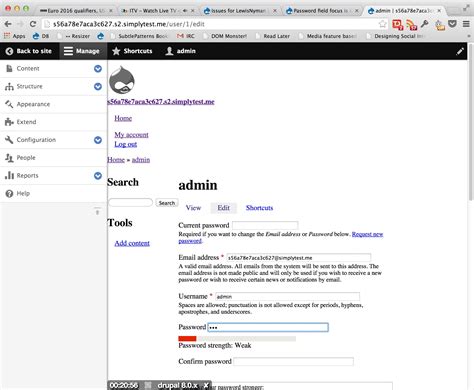
Task: Switch to the Shortcuts tab
Action: coord(259,208)
